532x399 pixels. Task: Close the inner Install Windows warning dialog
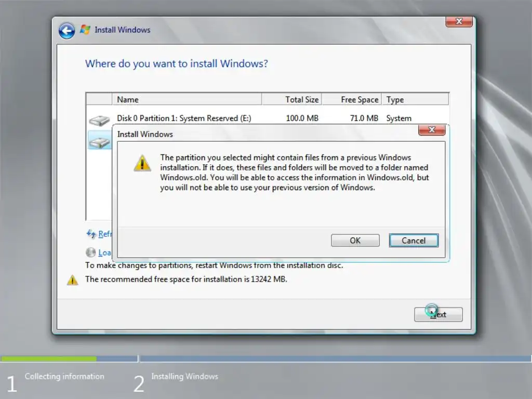tap(432, 129)
